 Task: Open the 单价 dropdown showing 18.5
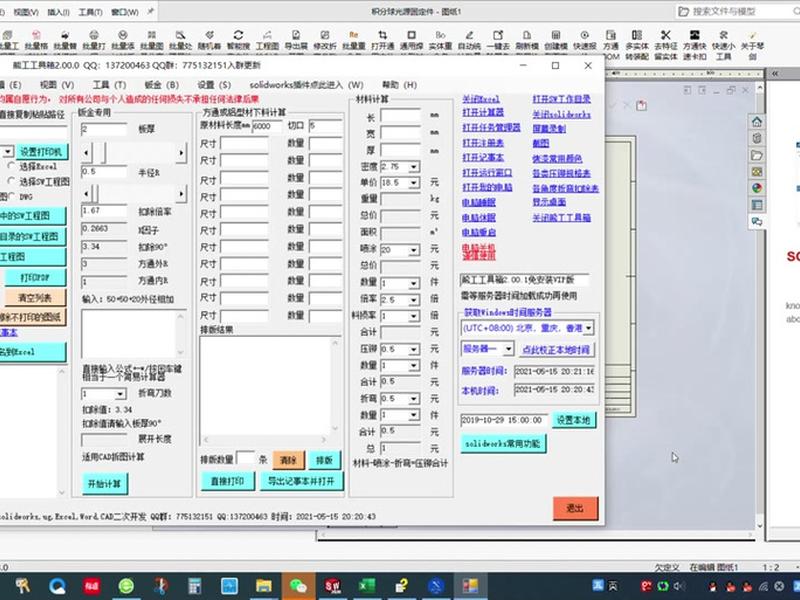pyautogui.click(x=414, y=183)
